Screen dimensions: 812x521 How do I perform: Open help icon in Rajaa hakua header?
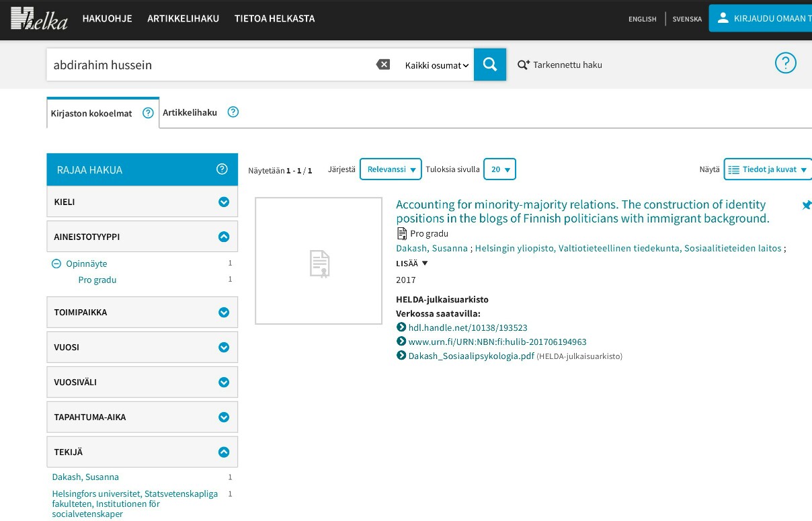click(x=222, y=169)
